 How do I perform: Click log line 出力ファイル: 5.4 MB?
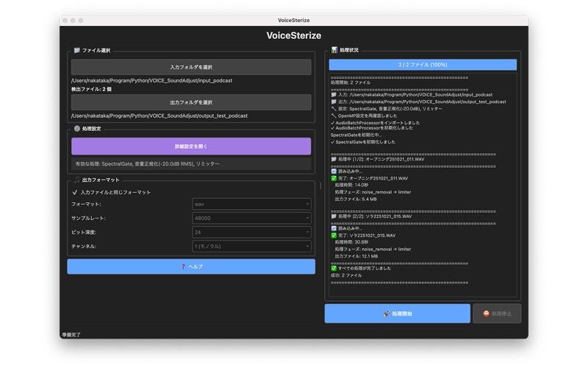356,199
